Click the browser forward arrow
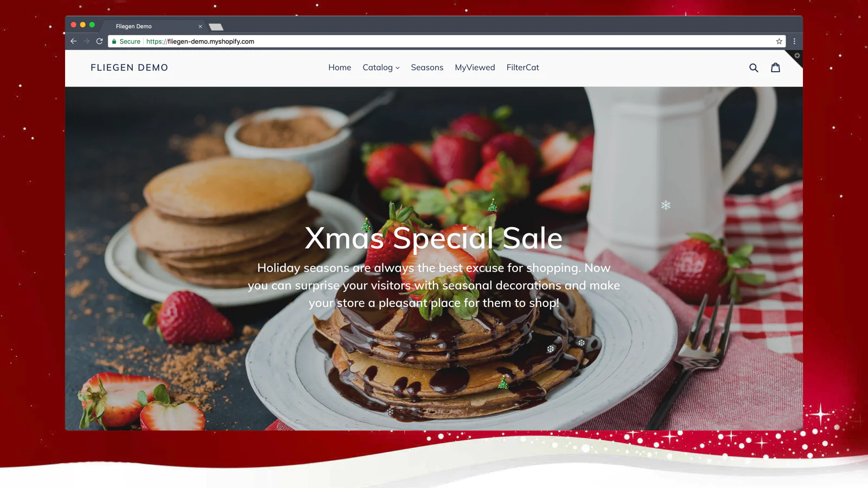This screenshot has width=868, height=488. (x=86, y=41)
